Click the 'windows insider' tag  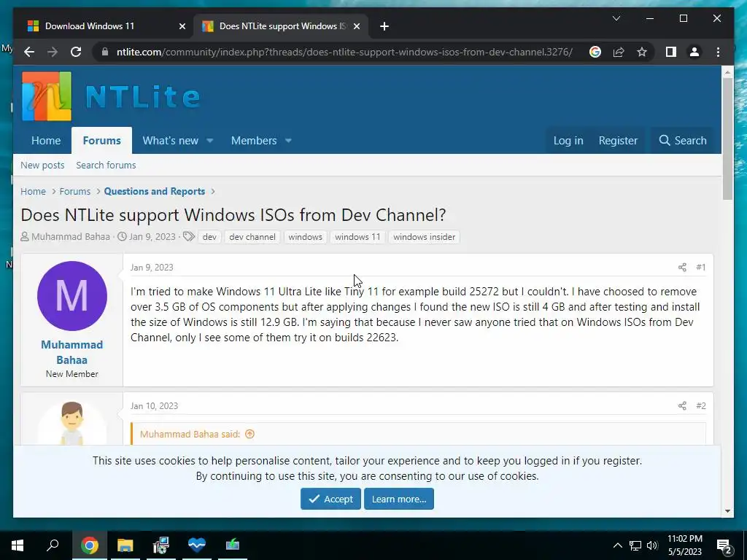(x=424, y=237)
